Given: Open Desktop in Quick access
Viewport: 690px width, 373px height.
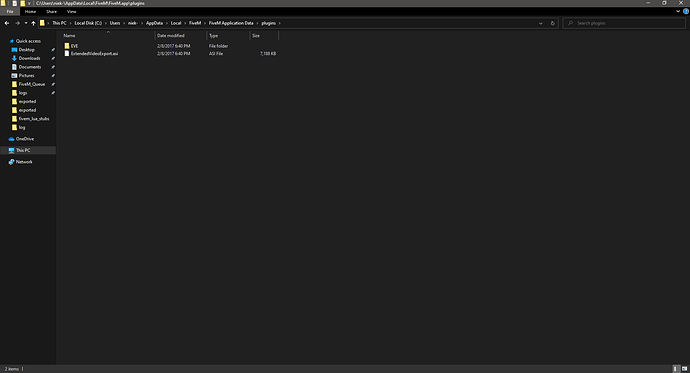Looking at the screenshot, I should click(26, 50).
